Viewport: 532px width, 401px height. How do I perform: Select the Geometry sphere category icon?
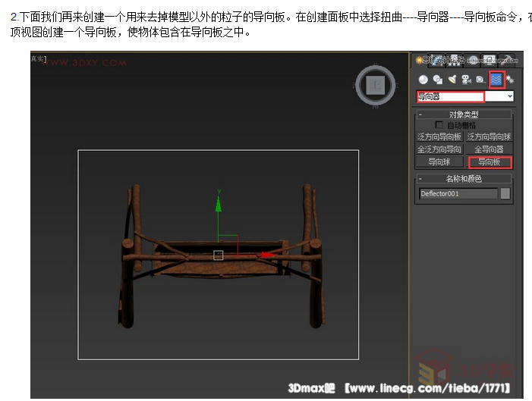click(423, 80)
